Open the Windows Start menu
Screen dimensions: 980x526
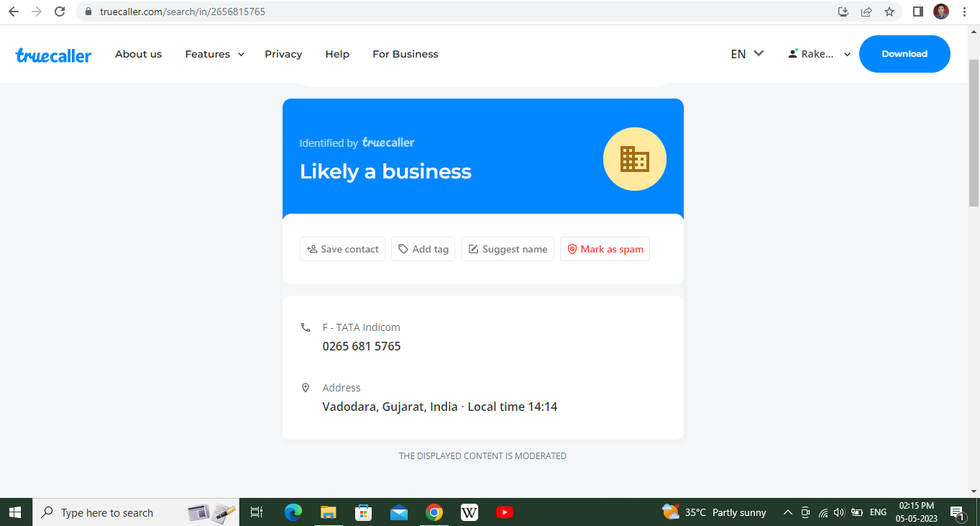16,512
